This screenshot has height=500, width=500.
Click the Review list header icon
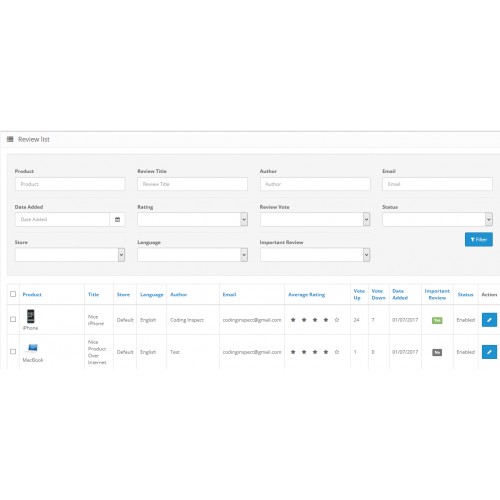[x=10, y=139]
